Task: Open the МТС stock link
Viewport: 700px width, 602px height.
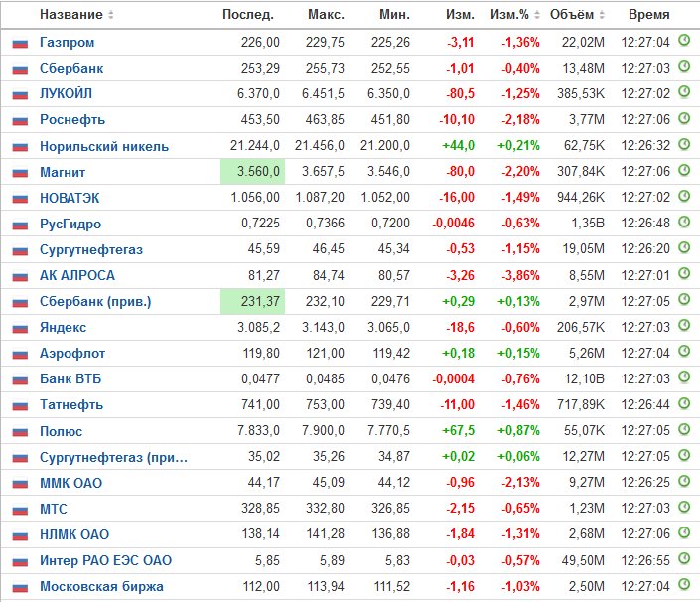Action: [x=54, y=509]
